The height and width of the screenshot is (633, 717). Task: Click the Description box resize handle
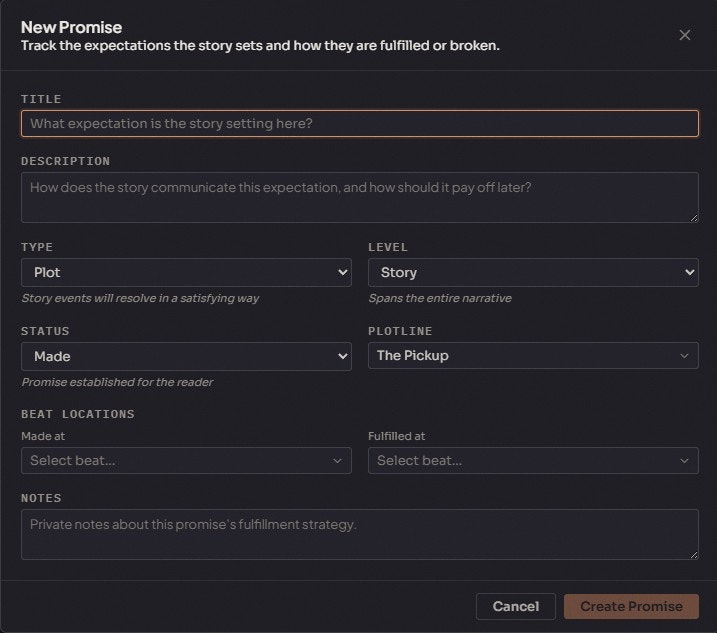693,216
